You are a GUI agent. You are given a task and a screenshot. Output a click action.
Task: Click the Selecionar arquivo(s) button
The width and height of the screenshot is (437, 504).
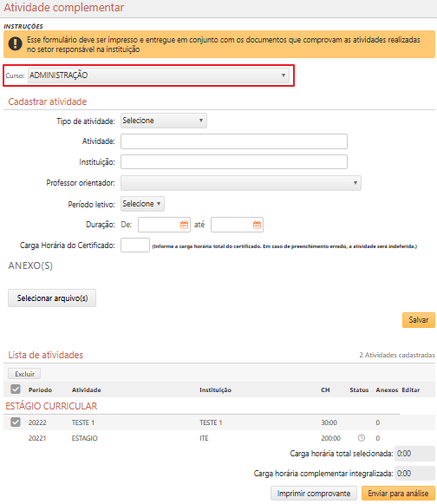pyautogui.click(x=52, y=298)
